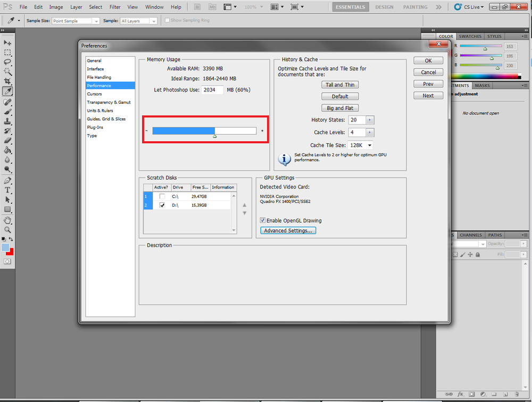Screen dimensions: 532x402
Task: Select the Crop tool in toolbar
Action: pyautogui.click(x=8, y=81)
